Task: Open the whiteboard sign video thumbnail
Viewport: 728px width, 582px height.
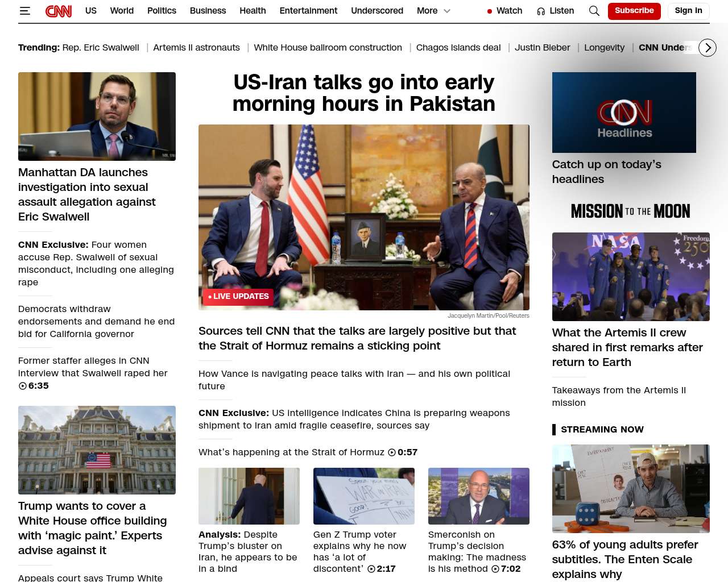Action: pos(364,496)
